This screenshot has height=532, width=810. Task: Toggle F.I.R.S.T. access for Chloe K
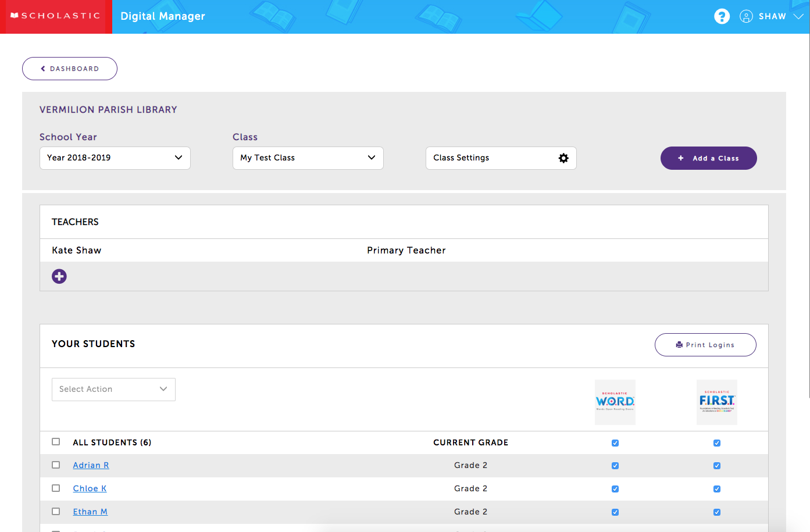pyautogui.click(x=717, y=489)
